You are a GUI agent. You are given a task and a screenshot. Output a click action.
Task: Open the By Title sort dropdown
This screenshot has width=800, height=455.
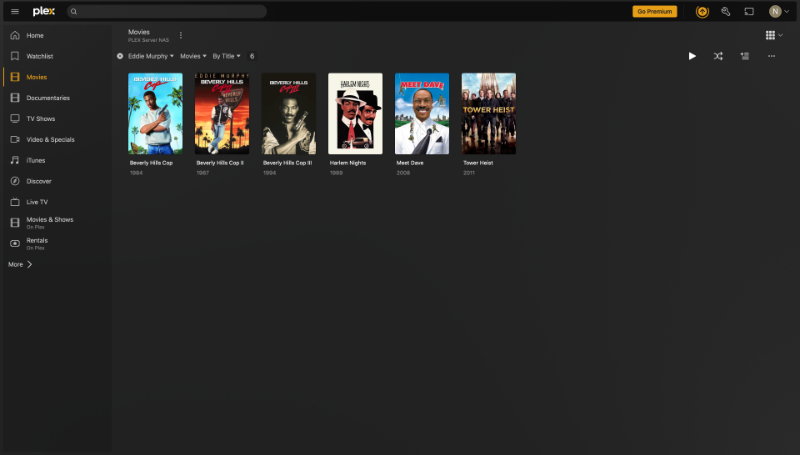point(226,56)
